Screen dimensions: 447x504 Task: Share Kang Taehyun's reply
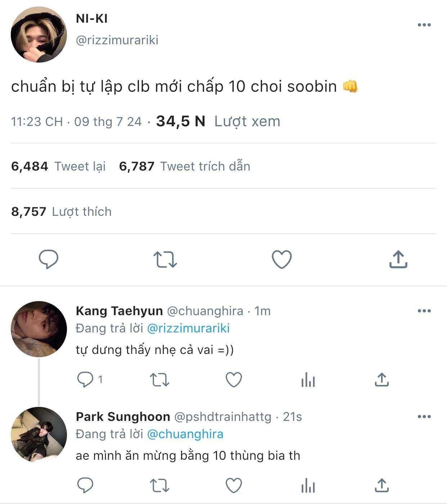point(381,380)
